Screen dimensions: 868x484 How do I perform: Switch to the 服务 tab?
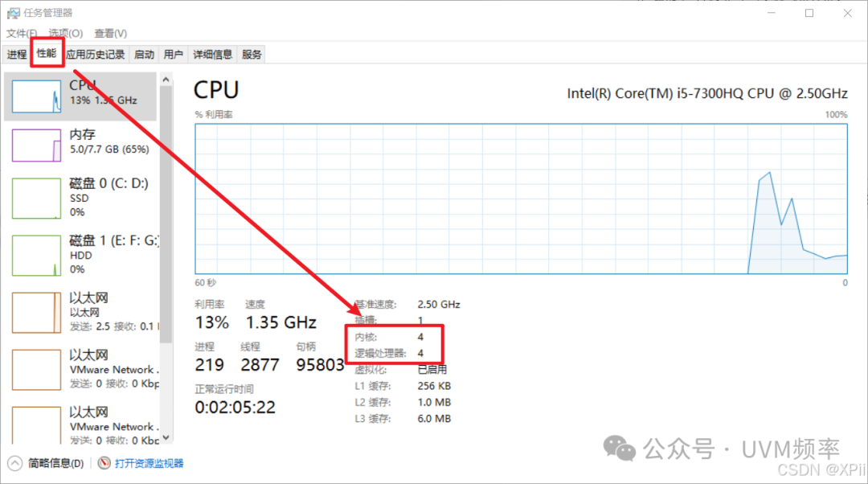point(252,53)
